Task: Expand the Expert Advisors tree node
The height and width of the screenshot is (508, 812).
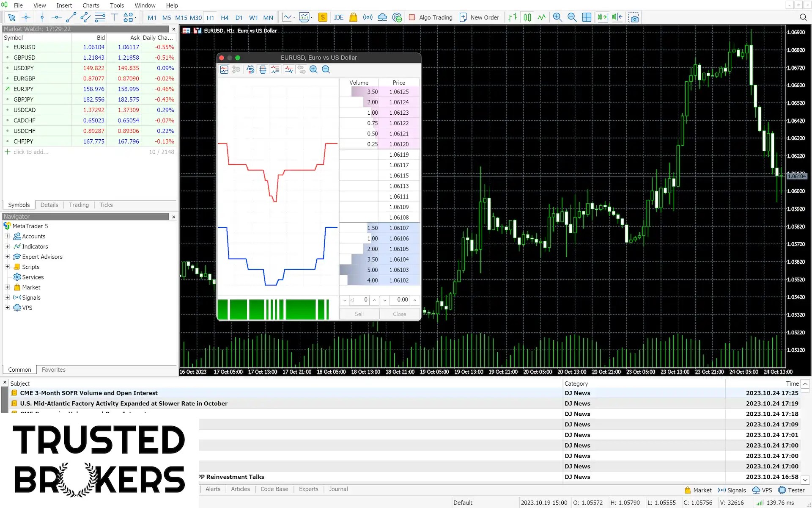Action: pyautogui.click(x=7, y=257)
